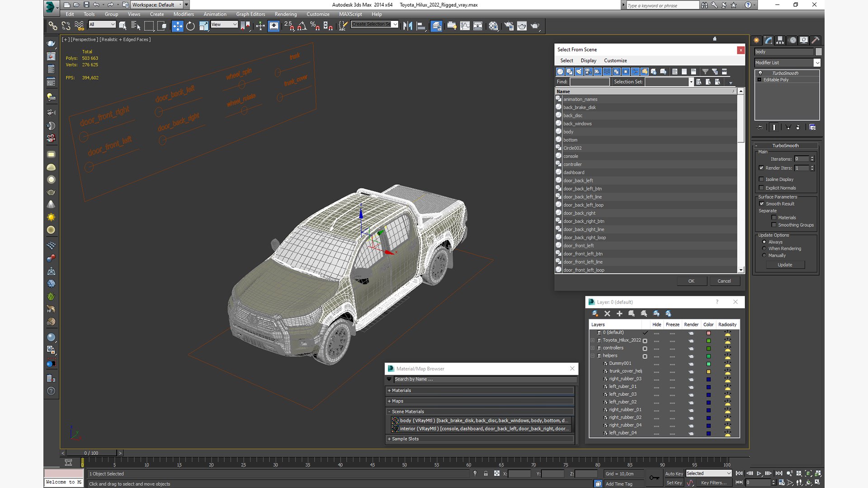Open the Graph Editors menu

(x=250, y=14)
